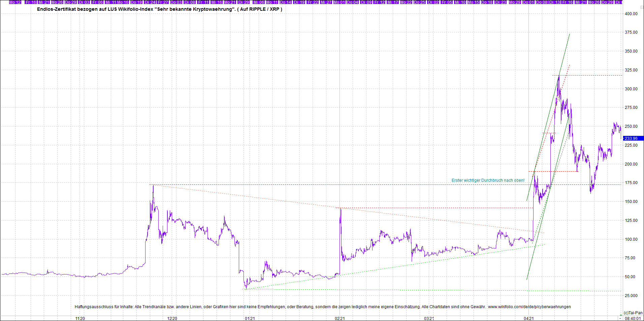Click the 400.00 price axis label
644x321 pixels.
[x=631, y=14]
